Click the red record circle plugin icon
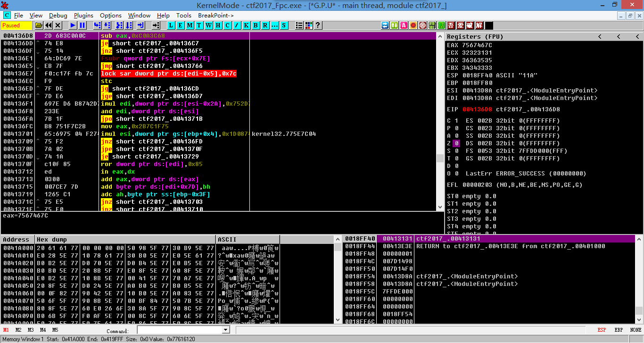The image size is (644, 343). [x=413, y=25]
